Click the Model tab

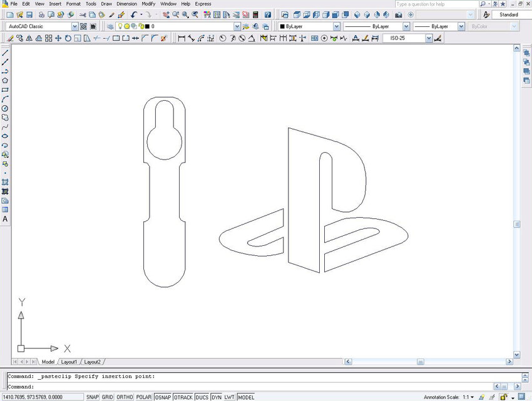pos(48,362)
